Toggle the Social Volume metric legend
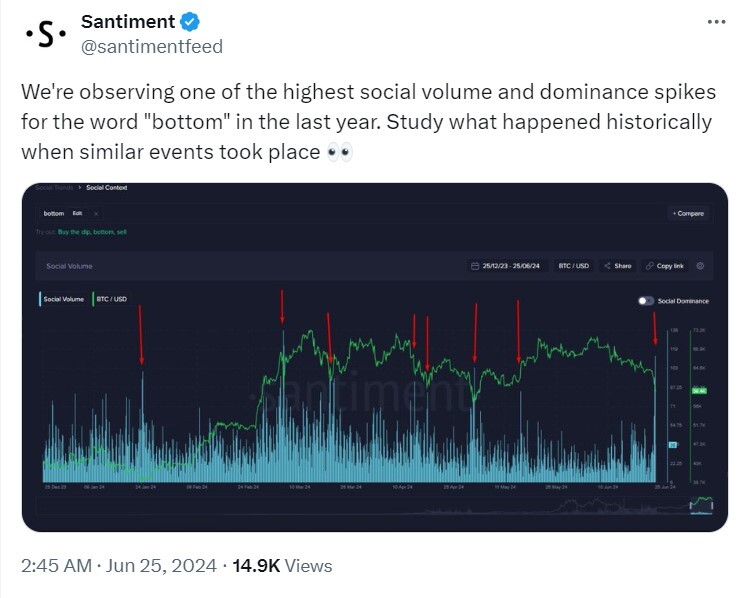 tap(62, 299)
